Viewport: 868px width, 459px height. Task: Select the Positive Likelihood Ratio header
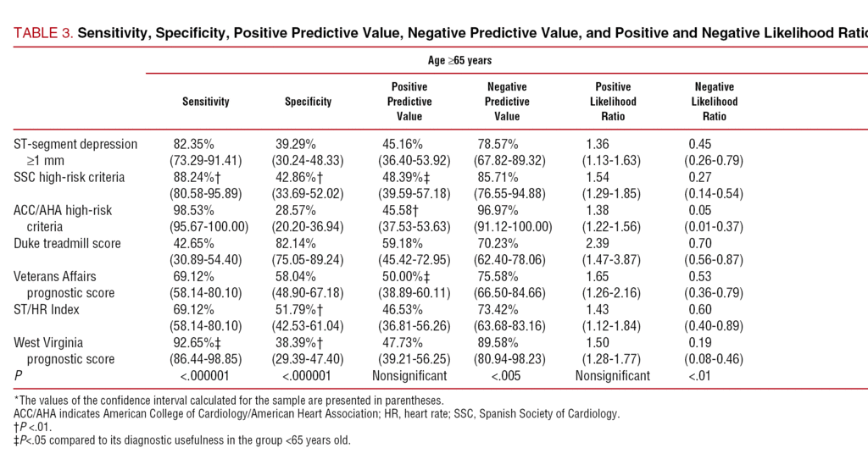pyautogui.click(x=615, y=102)
